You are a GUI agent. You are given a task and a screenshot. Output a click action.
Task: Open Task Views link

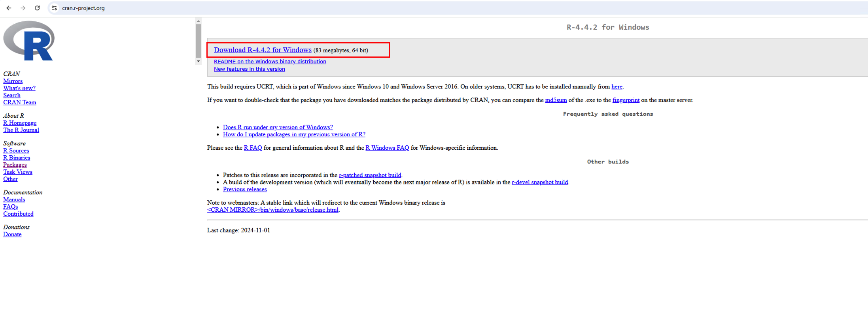pyautogui.click(x=18, y=172)
